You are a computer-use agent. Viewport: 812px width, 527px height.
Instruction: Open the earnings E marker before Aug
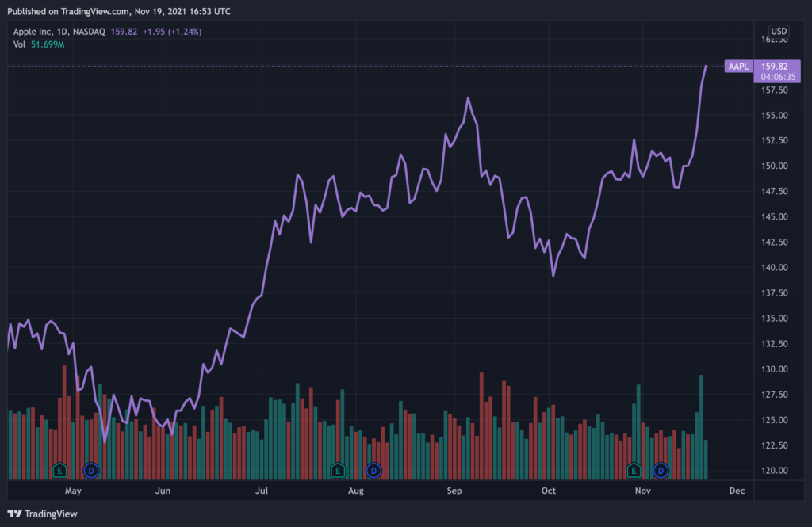(x=338, y=471)
